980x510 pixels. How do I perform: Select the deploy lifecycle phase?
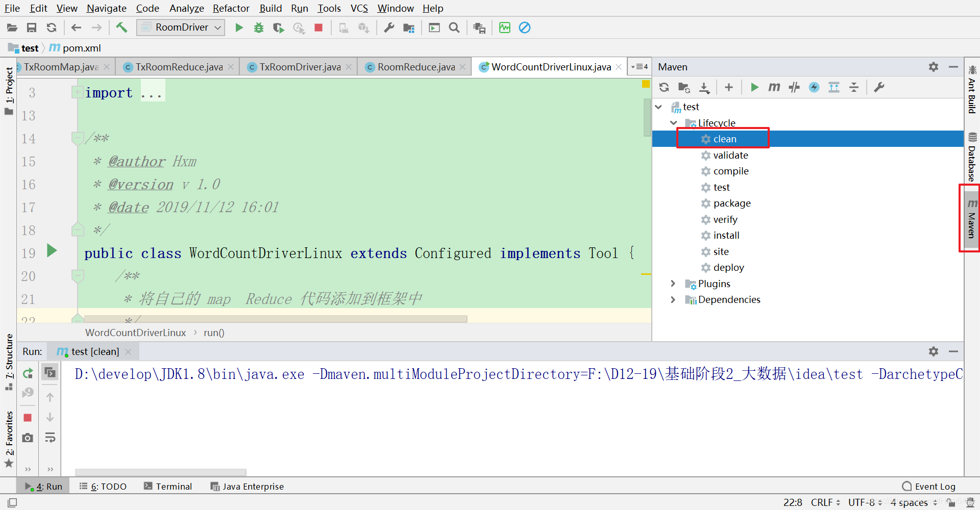(728, 267)
